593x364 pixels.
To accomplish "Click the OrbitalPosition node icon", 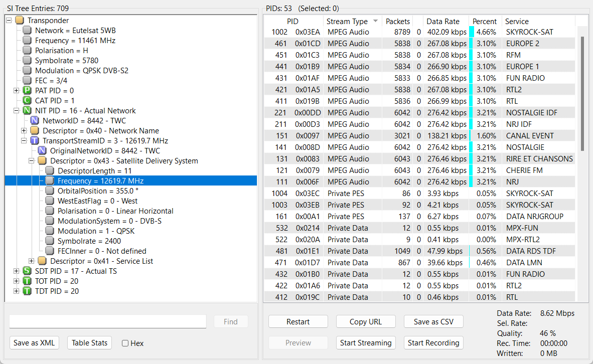I will [x=50, y=191].
